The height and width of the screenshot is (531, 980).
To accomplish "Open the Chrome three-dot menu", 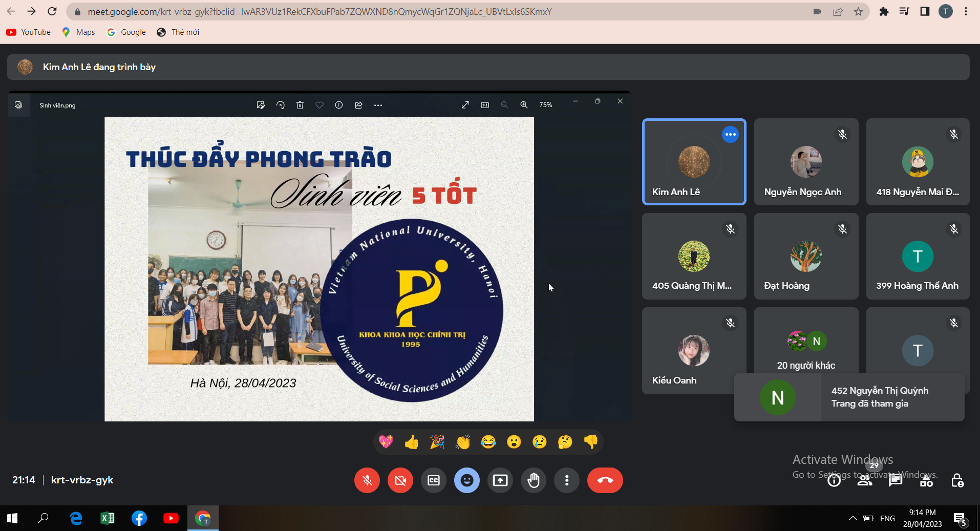I will [x=966, y=11].
